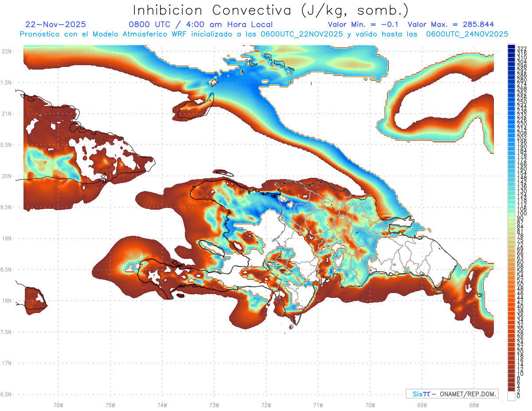532x411 pixels.
Task: Click the dark blue colorbar swatch beside 322
Action: [511, 47]
